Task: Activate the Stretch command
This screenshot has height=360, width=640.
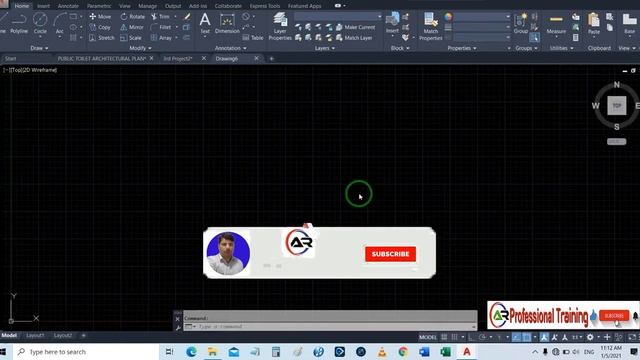Action: [x=102, y=38]
